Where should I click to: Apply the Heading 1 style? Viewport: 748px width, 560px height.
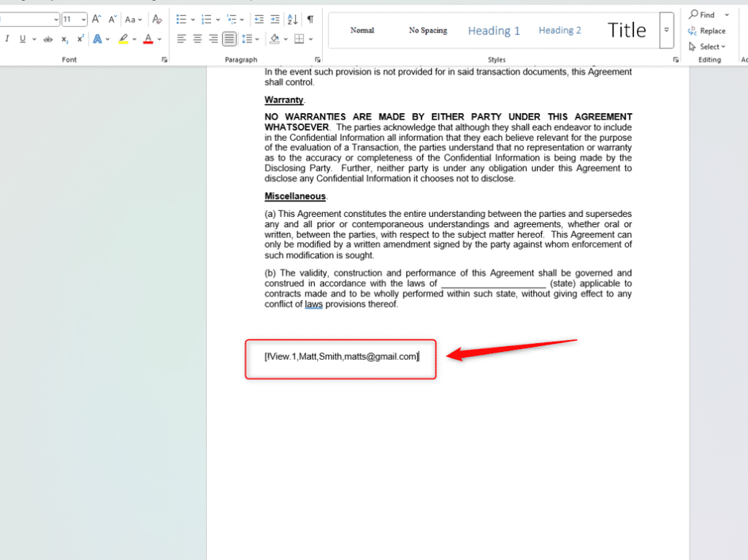(494, 31)
